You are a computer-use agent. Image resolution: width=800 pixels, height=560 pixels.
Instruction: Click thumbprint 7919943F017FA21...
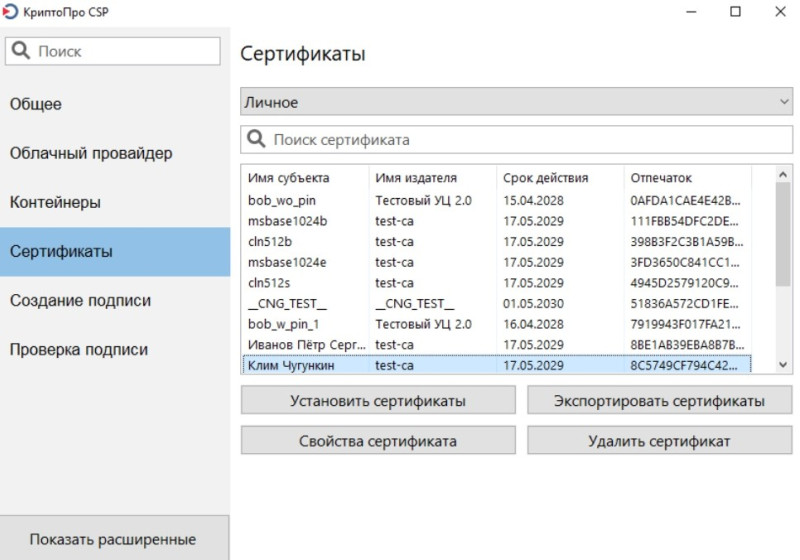[685, 324]
